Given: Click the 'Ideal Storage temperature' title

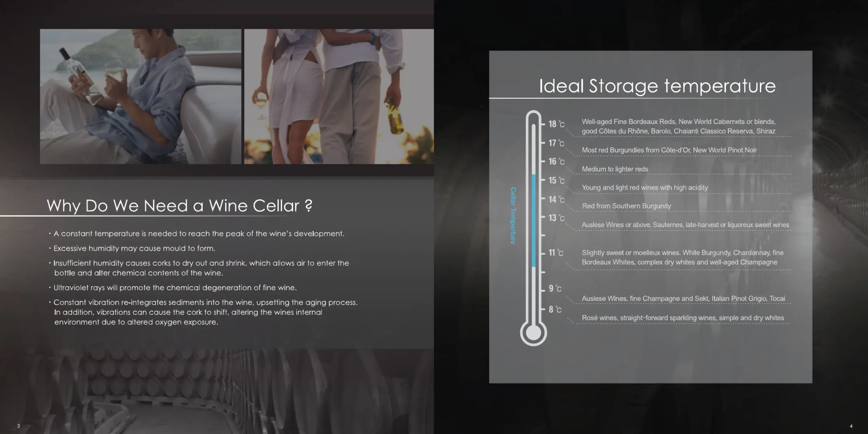Looking at the screenshot, I should pyautogui.click(x=657, y=86).
